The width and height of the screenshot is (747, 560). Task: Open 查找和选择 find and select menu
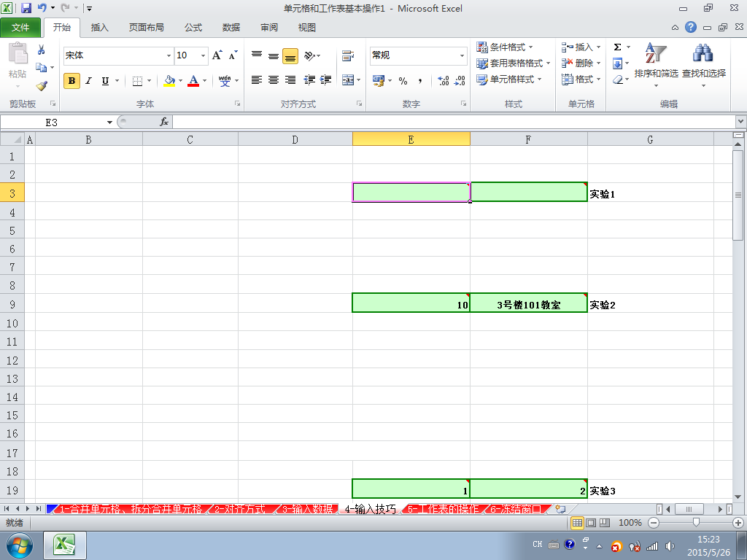pyautogui.click(x=704, y=65)
